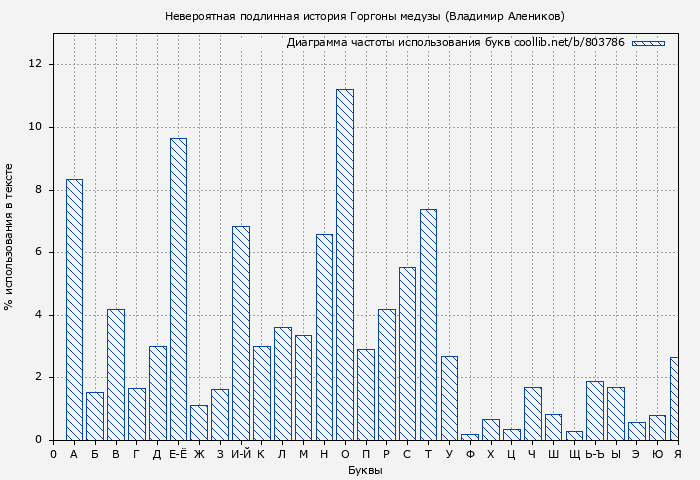This screenshot has height=480, width=700.
Task: Click the x-axis title 'Буквы'
Action: [x=364, y=470]
